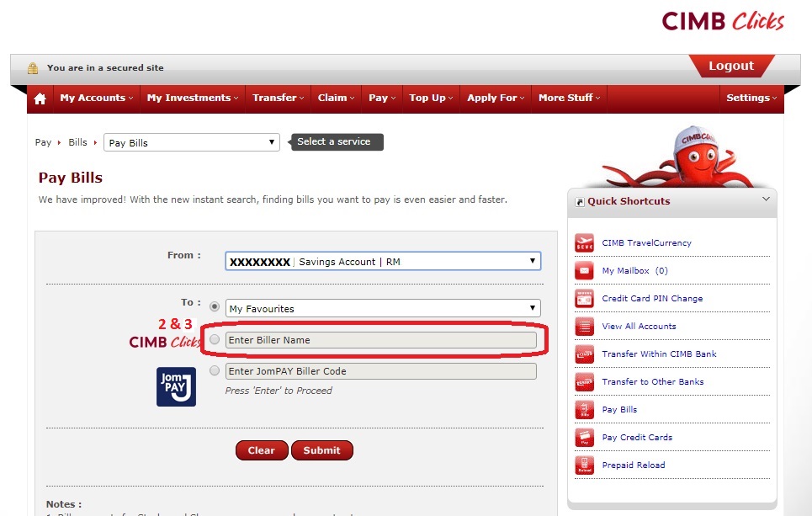Open the Pay Credit Cards link

click(x=637, y=437)
